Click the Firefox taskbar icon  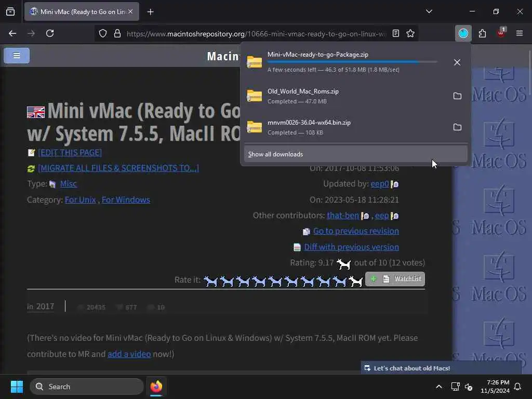click(x=156, y=387)
